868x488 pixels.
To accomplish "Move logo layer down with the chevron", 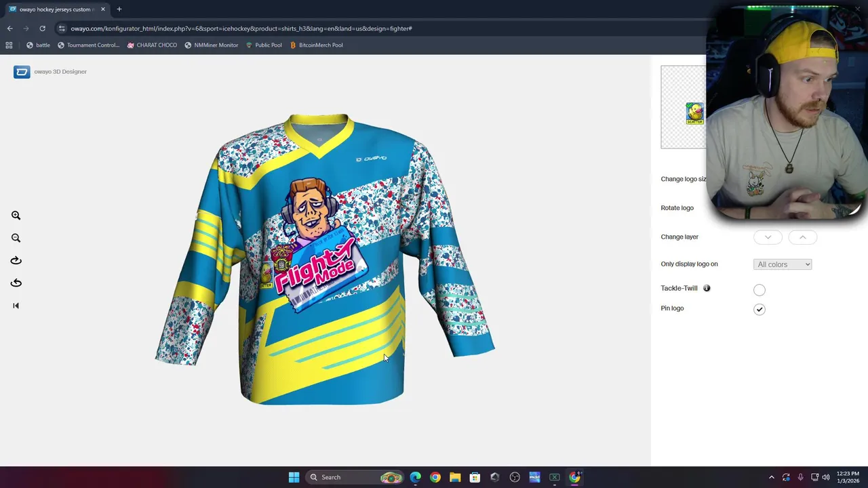I will click(768, 237).
